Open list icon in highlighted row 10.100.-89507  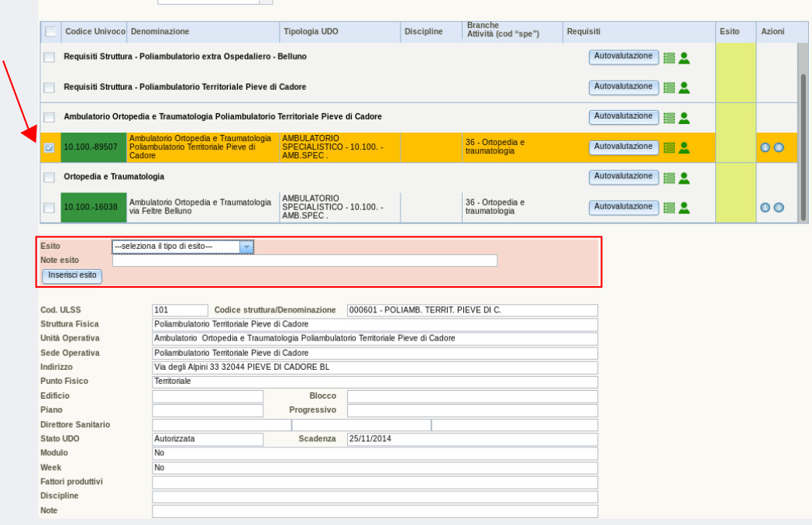click(669, 147)
